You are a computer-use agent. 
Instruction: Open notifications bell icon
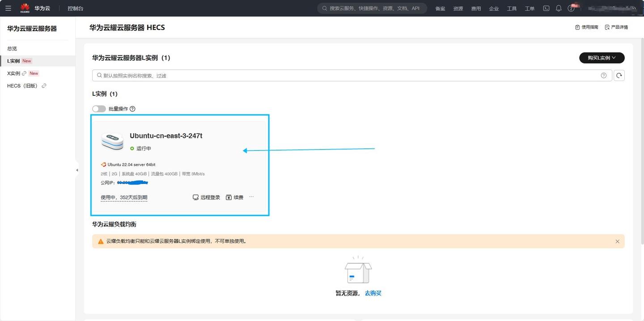click(x=559, y=8)
